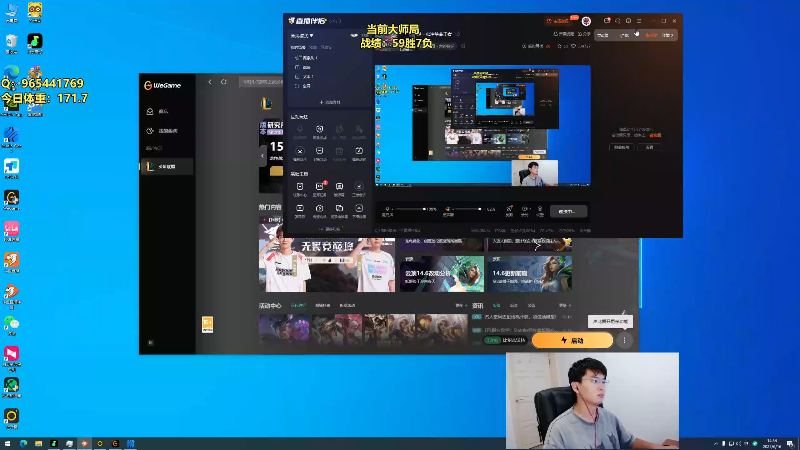The height and width of the screenshot is (450, 800).
Task: Adjust the speaker volume slider below preview
Action: tap(467, 209)
